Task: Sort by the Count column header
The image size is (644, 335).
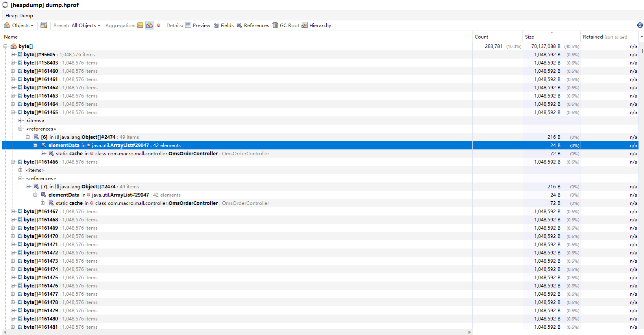Action: pos(498,37)
